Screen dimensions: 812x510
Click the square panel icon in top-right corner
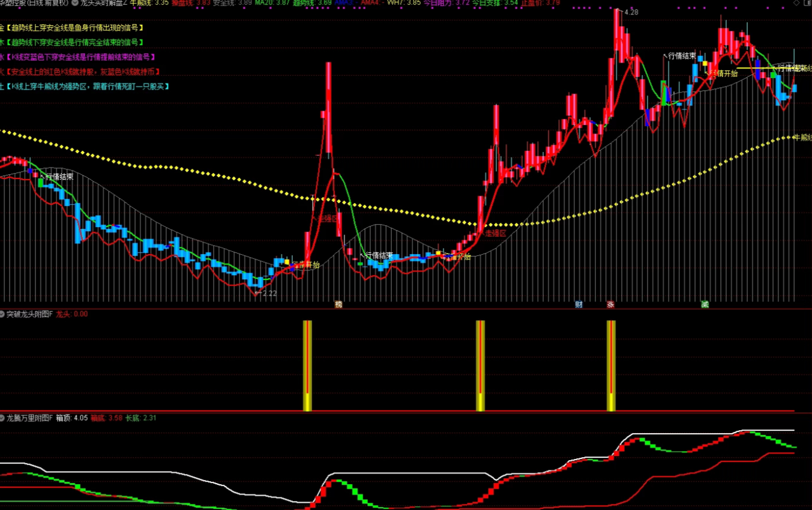(x=807, y=3)
